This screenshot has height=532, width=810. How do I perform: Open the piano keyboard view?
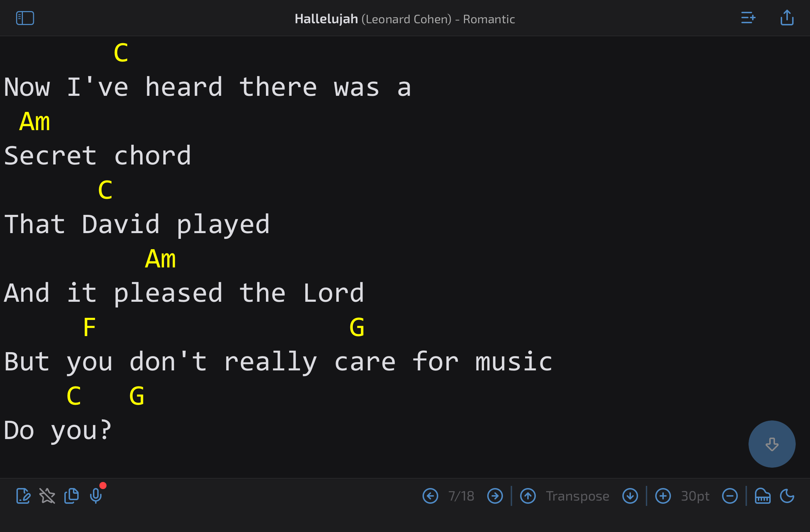point(762,496)
